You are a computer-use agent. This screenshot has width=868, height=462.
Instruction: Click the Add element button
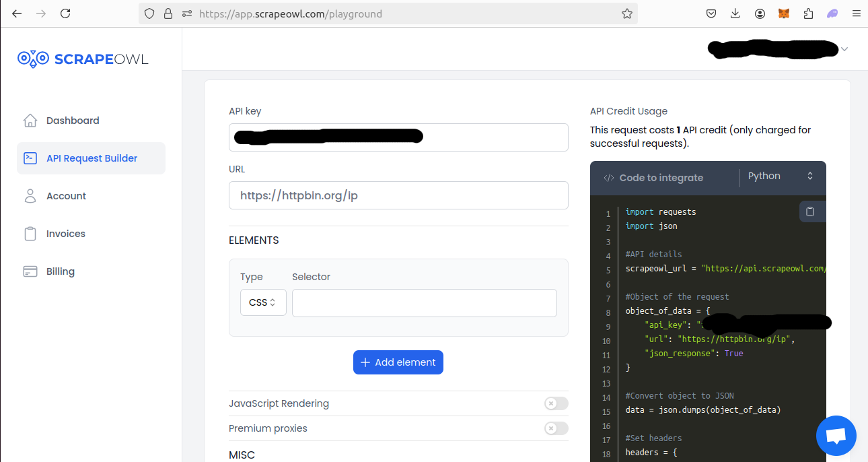click(398, 362)
